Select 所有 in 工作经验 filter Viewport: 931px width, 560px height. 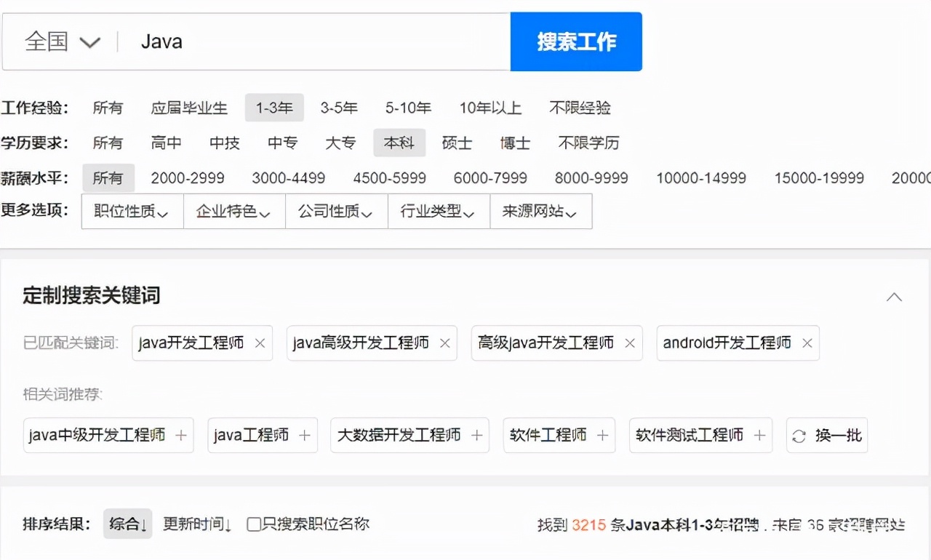tap(108, 108)
